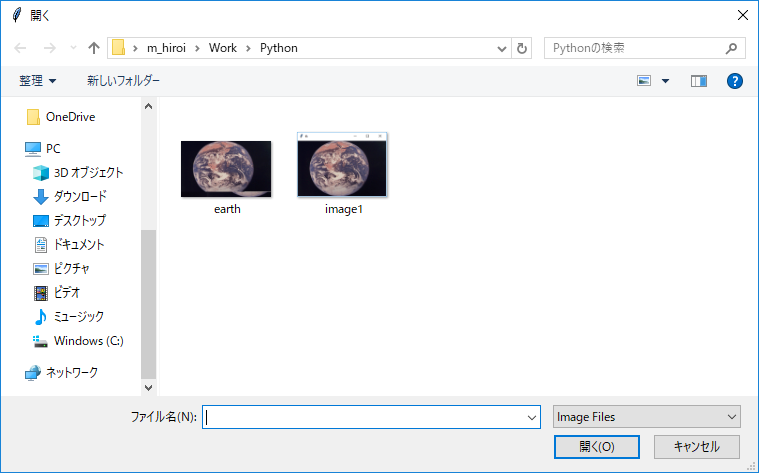Click the Up one level arrow
This screenshot has width=759, height=473.
pos(94,48)
